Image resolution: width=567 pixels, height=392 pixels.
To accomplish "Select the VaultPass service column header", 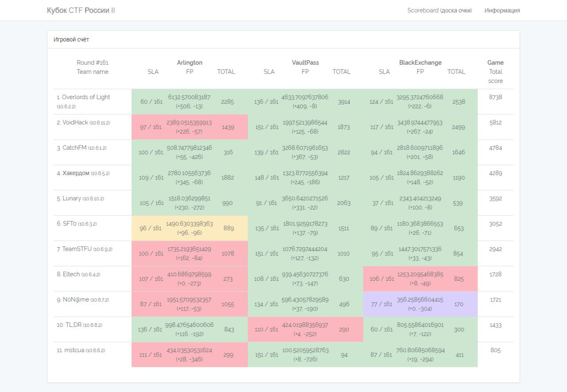I will tap(305, 62).
